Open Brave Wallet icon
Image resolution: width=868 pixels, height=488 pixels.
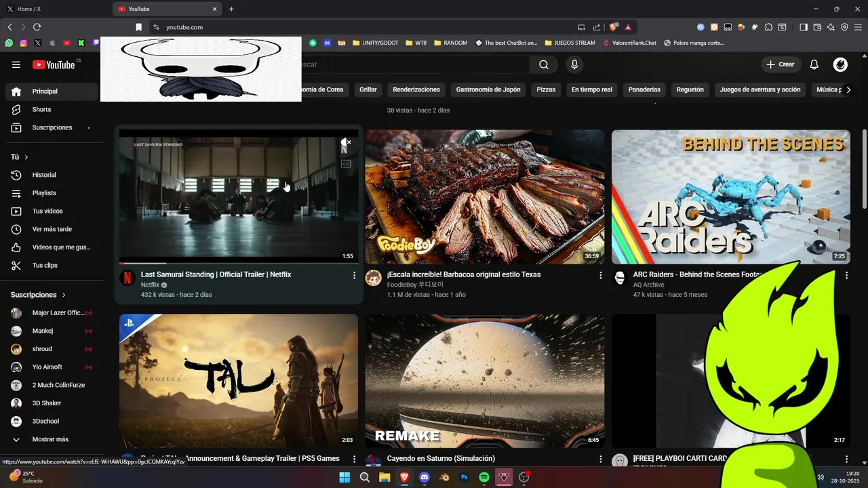[817, 27]
